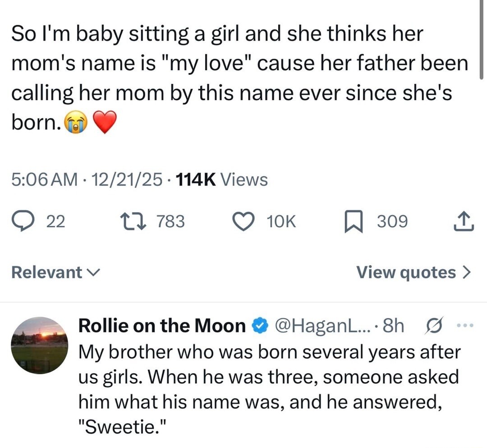Click the circle-slash icon beside 8h
The width and height of the screenshot is (487, 448).
click(x=432, y=325)
